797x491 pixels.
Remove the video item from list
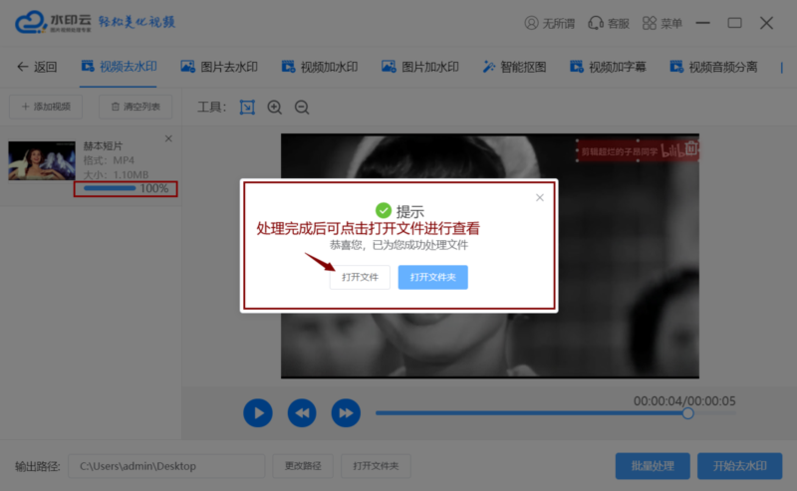click(168, 139)
